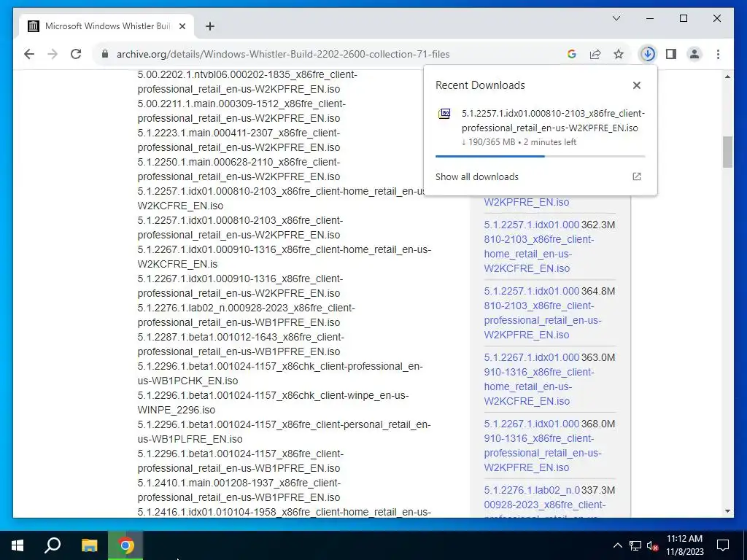
Task: Open the 362.3M client-home 2257 ISO link
Action: [x=539, y=246]
